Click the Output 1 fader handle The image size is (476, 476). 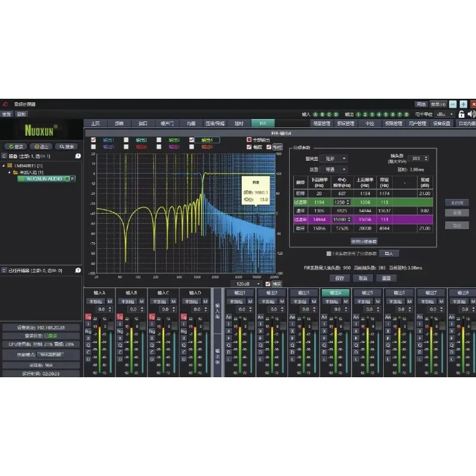tap(251, 326)
